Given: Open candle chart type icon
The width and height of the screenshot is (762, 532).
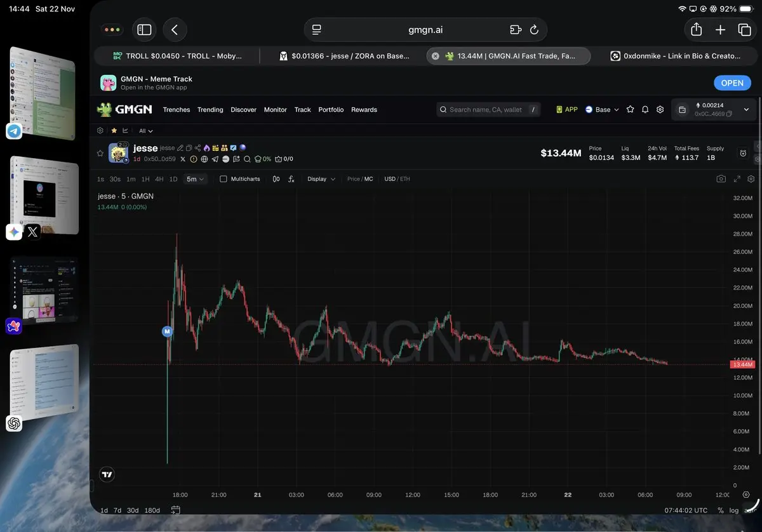Looking at the screenshot, I should pos(276,179).
